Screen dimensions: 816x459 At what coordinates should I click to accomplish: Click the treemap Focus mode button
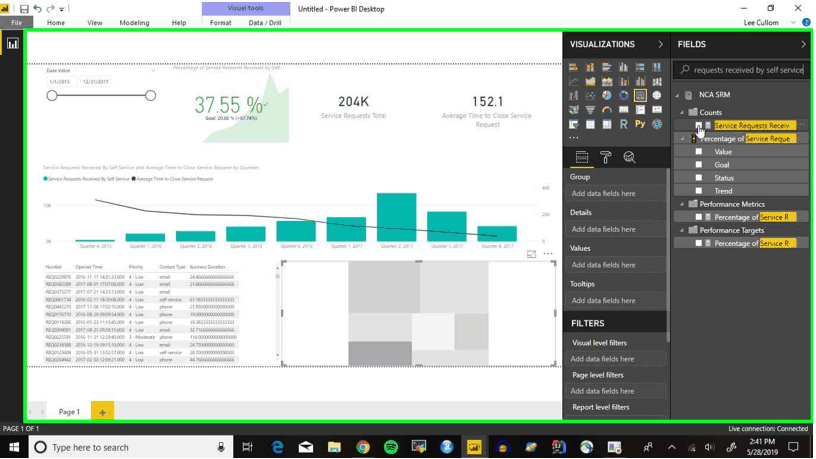click(531, 254)
